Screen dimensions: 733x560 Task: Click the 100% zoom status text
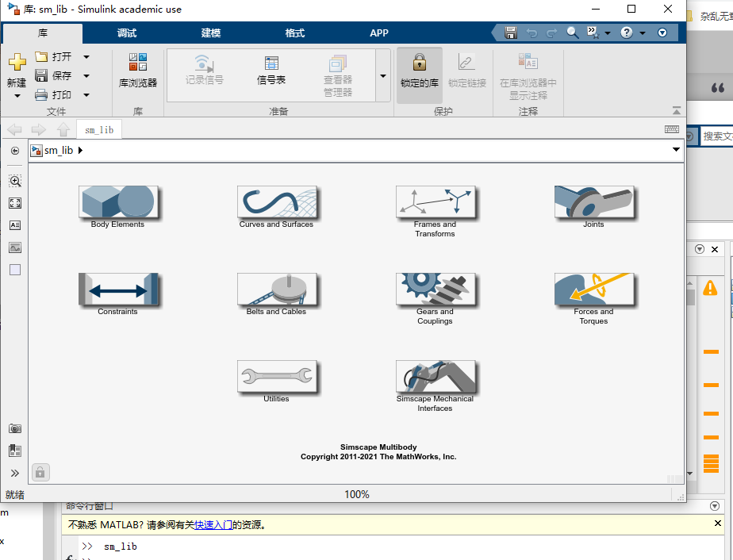pyautogui.click(x=357, y=494)
